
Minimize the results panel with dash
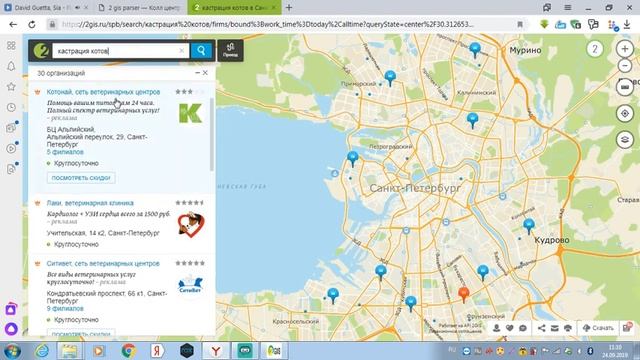(x=198, y=73)
